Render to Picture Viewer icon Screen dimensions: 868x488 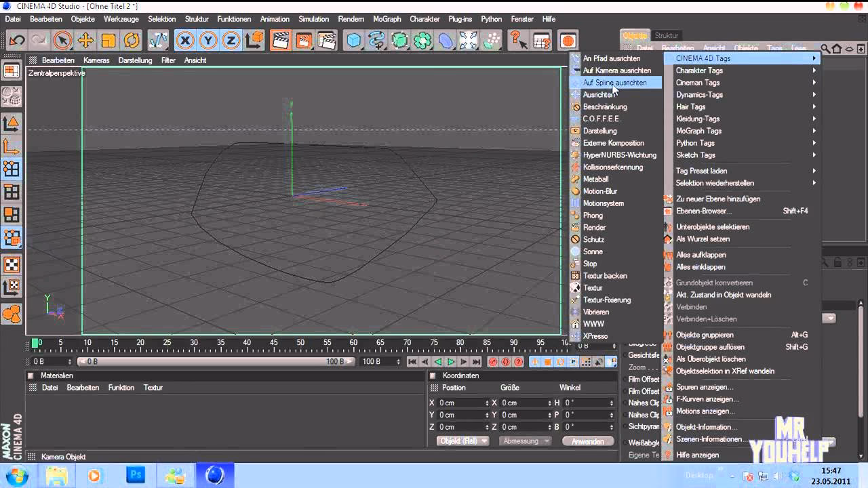304,41
